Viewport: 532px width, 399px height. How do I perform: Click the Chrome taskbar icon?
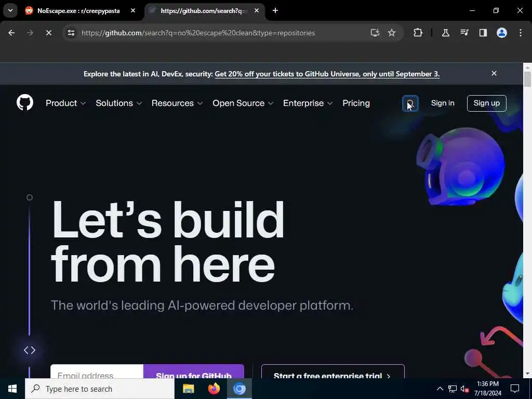[x=239, y=389]
